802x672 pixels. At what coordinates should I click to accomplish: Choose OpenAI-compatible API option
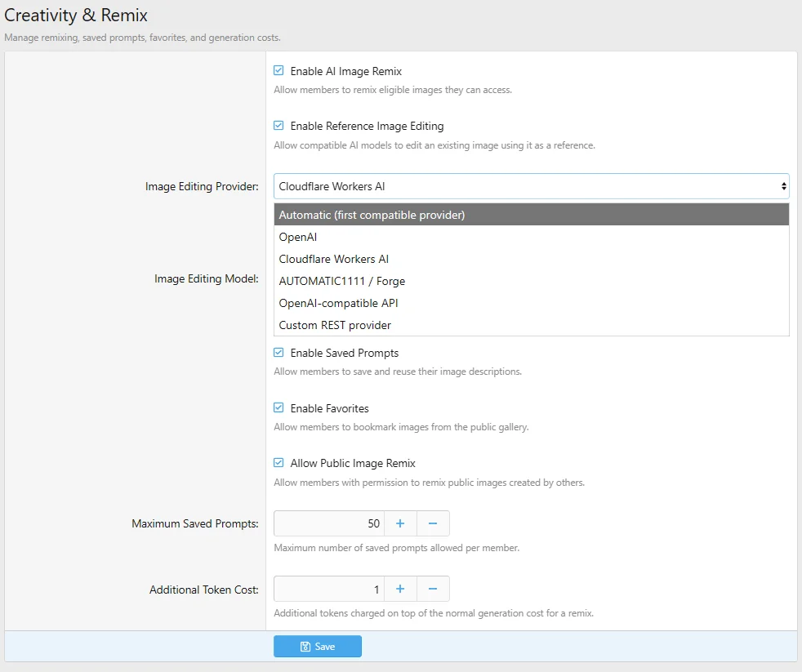[x=532, y=303]
